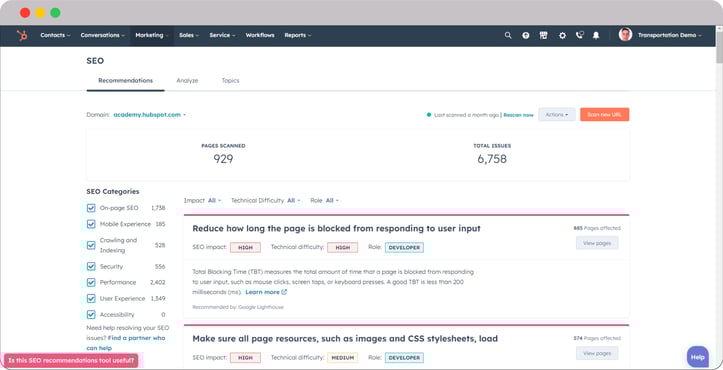Open the Technical Difficulty filter dropdown
This screenshot has width=723, height=370.
(294, 201)
